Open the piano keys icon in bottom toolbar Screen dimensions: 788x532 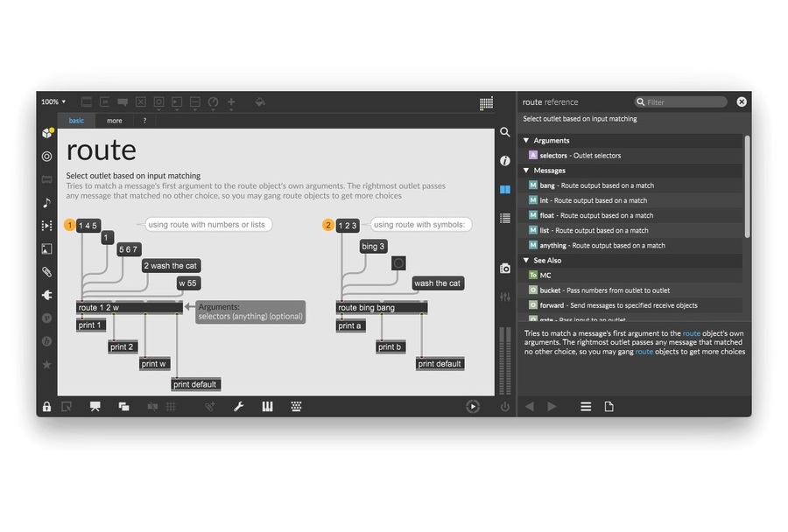267,406
